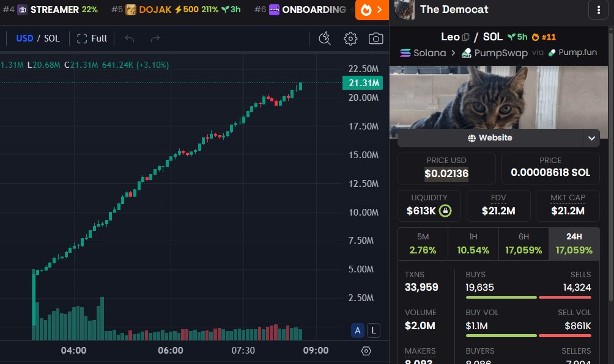Open trending #6 ONBOARDING token

(300, 9)
